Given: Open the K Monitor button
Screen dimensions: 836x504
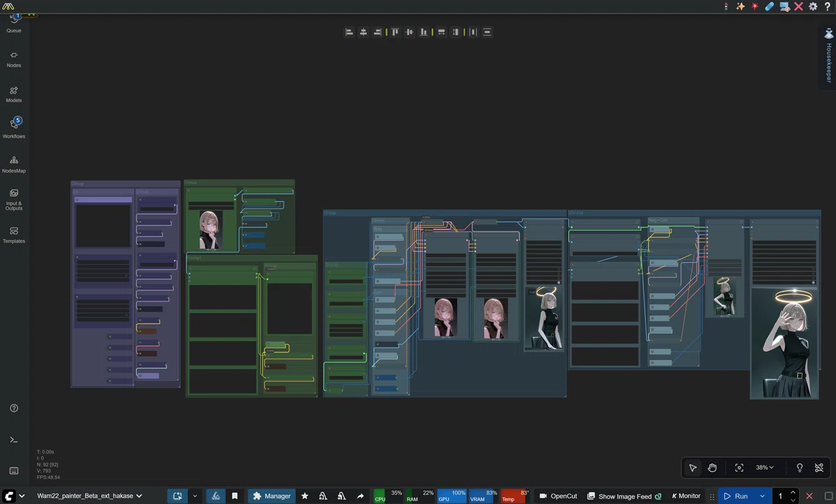Looking at the screenshot, I should (686, 496).
